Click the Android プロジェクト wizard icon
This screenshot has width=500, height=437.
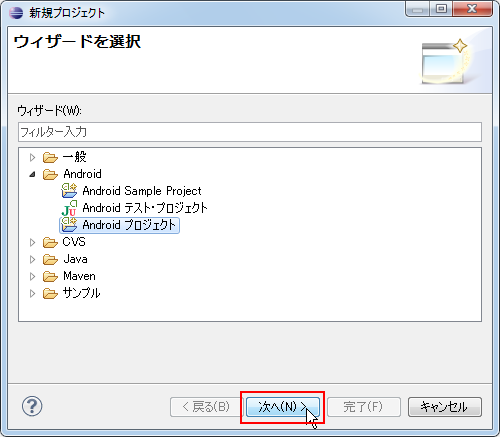click(69, 225)
